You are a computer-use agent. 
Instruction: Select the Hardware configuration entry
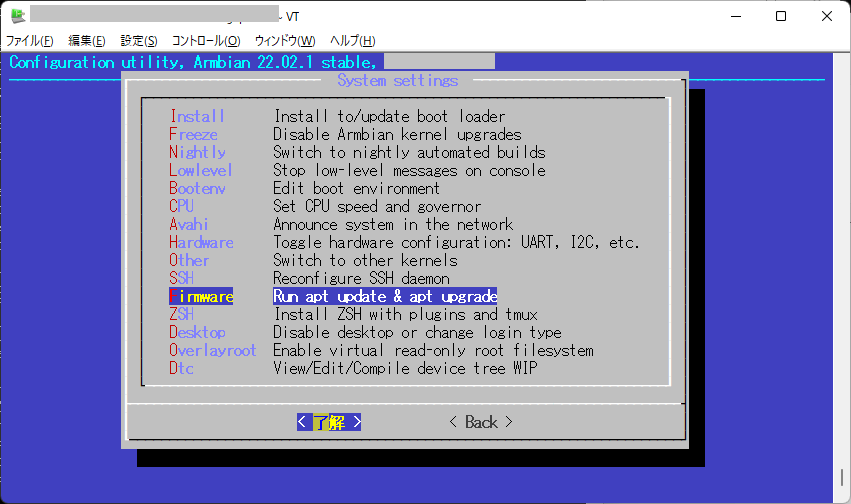tap(404, 242)
